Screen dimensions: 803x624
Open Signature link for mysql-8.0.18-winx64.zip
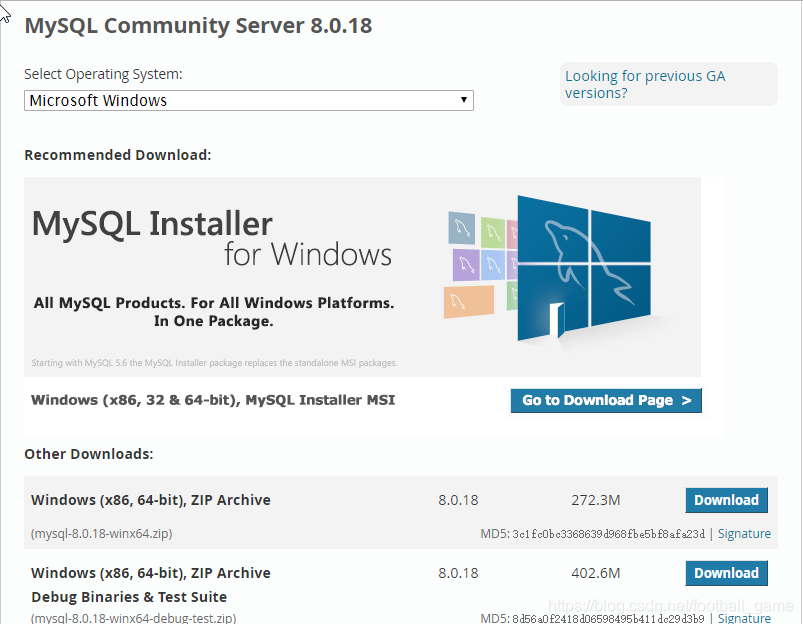(x=744, y=534)
